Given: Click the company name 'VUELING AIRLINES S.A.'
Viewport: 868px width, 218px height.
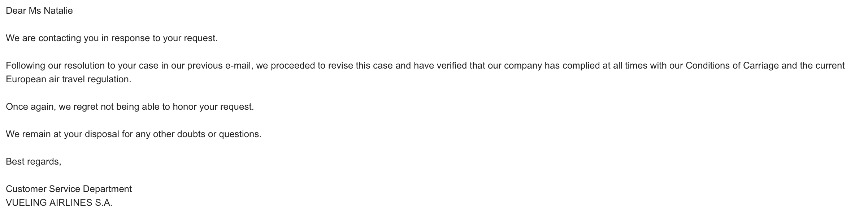Looking at the screenshot, I should (x=59, y=203).
